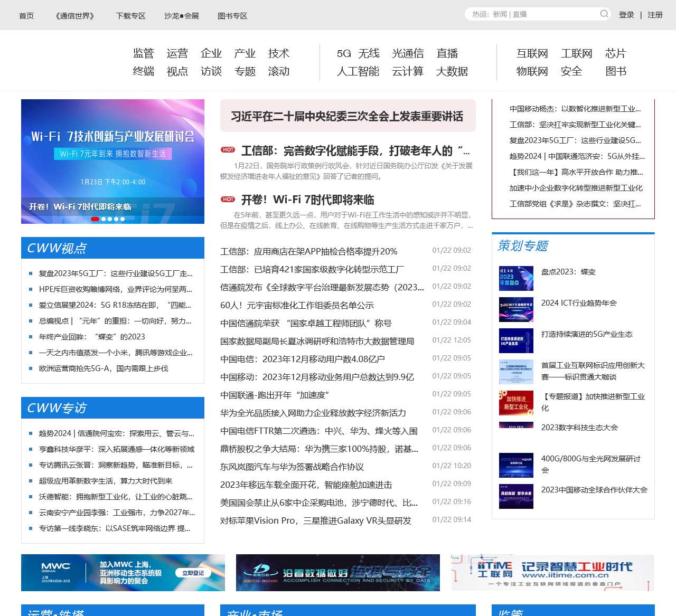Open news 东风岚图汽车与华为签署战略合作协议
676x616 pixels.
[x=292, y=467]
